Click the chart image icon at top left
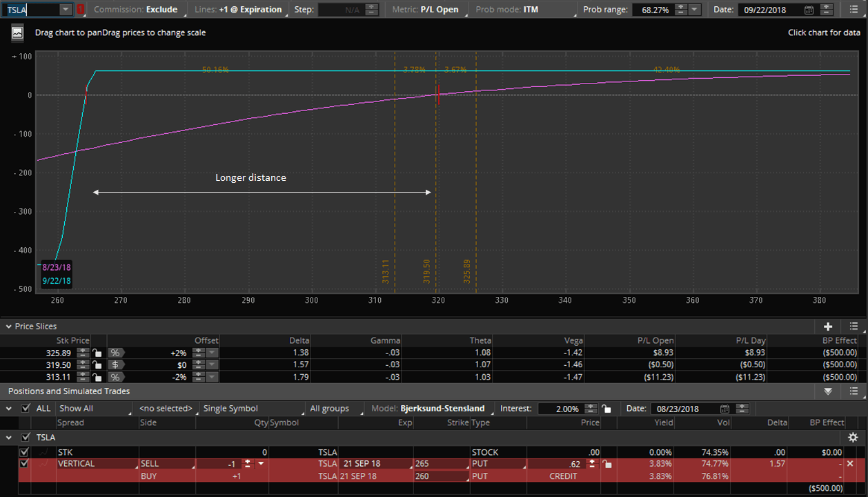 point(18,32)
